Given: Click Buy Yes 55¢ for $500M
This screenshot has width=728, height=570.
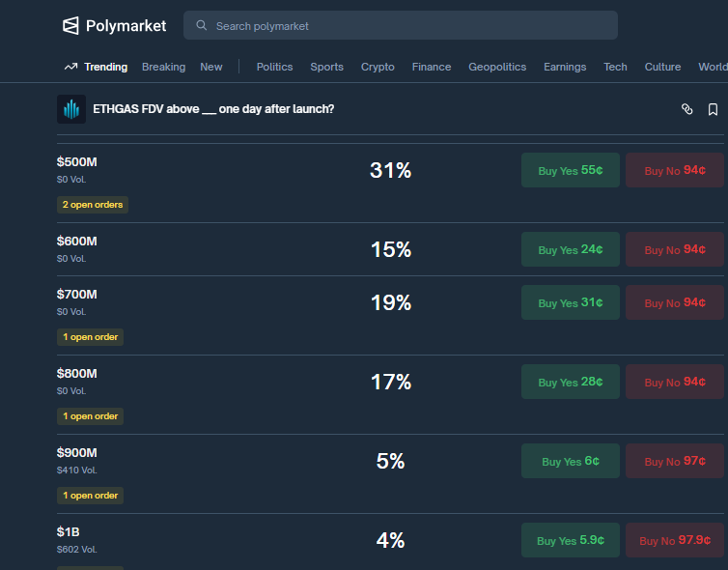Looking at the screenshot, I should (571, 170).
